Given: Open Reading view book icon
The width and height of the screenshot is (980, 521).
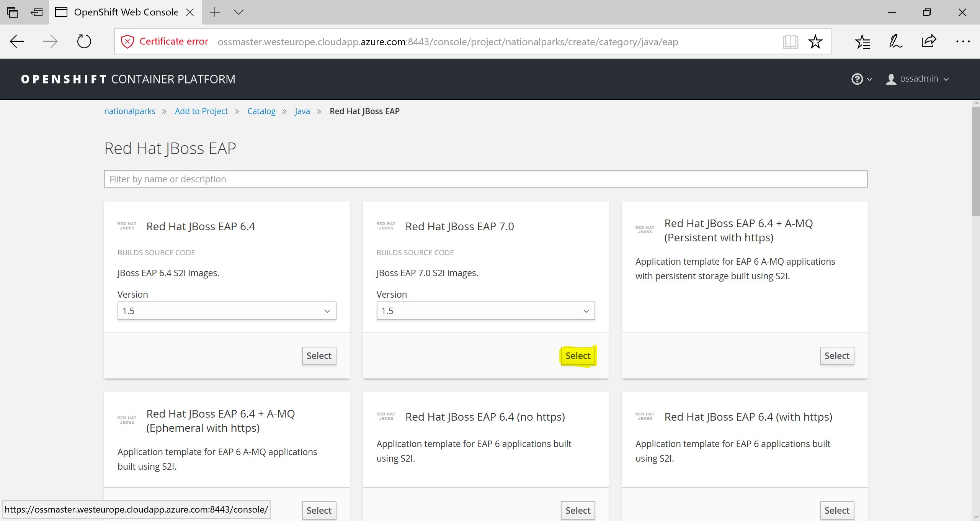Looking at the screenshot, I should [x=790, y=41].
